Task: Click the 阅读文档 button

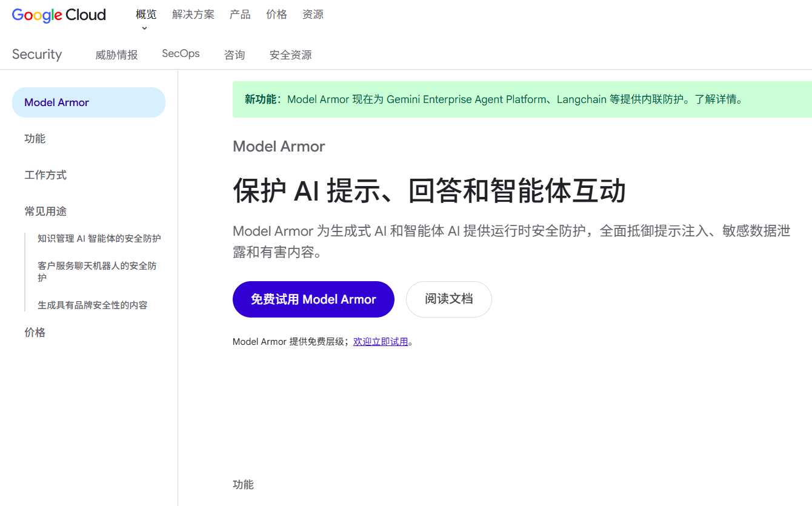Action: [x=448, y=299]
